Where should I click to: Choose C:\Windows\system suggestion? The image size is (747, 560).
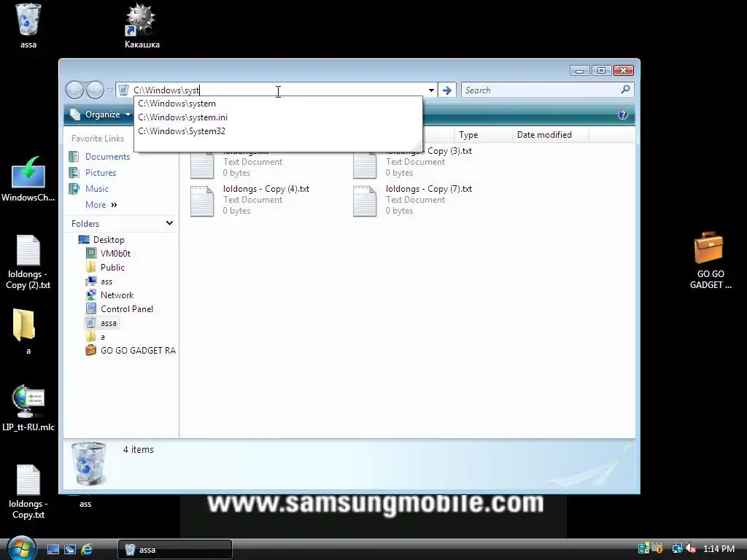278,104
